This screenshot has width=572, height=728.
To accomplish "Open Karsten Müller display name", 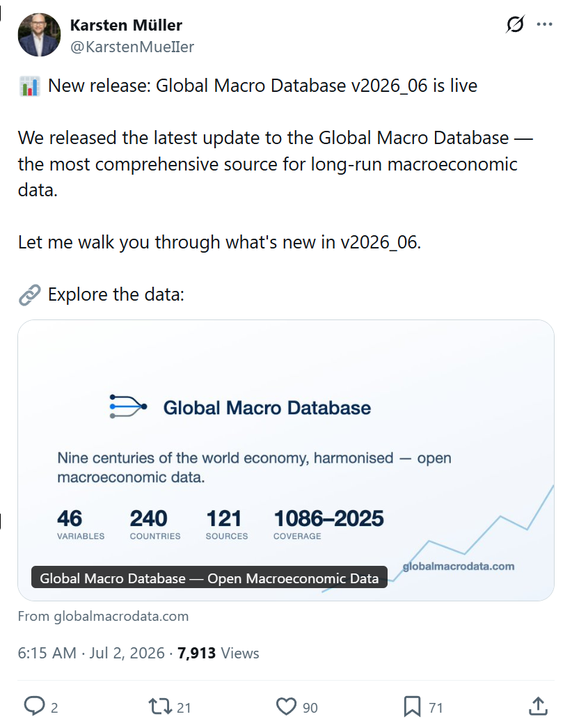I will click(126, 25).
